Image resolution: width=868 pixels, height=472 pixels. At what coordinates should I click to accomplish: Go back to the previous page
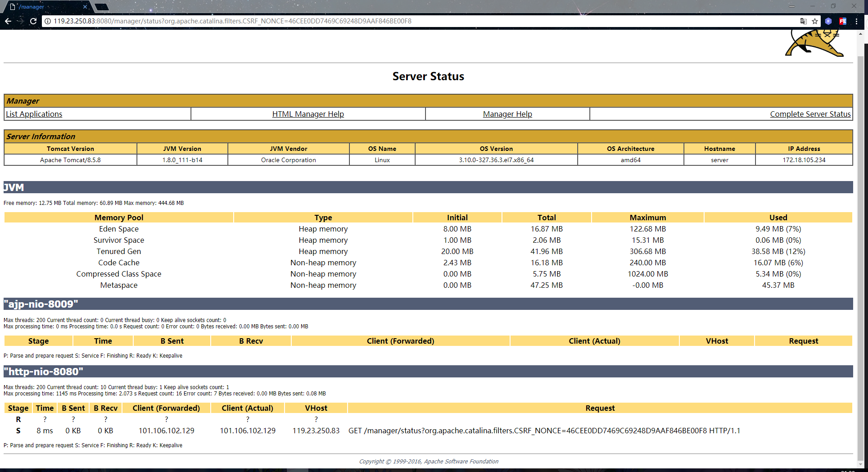pos(8,21)
